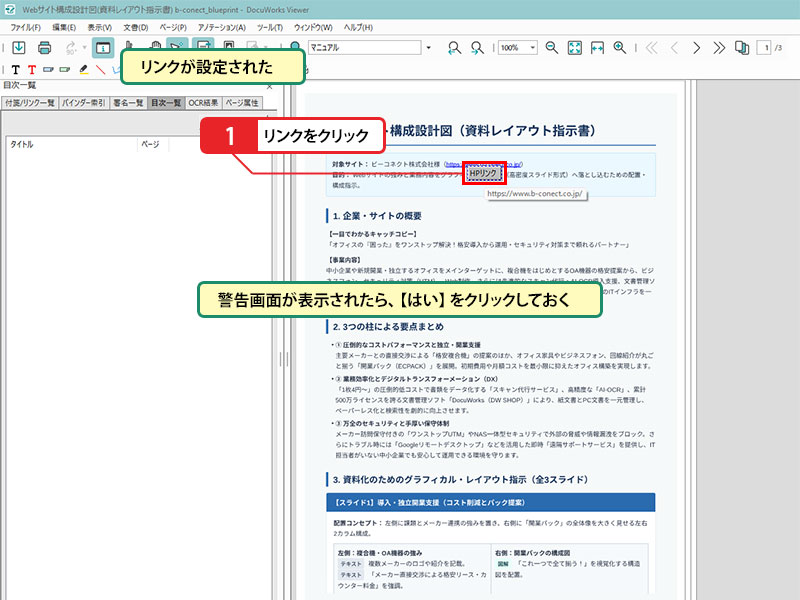Open the ページ(P) menu
The image size is (800, 600).
coord(173,28)
